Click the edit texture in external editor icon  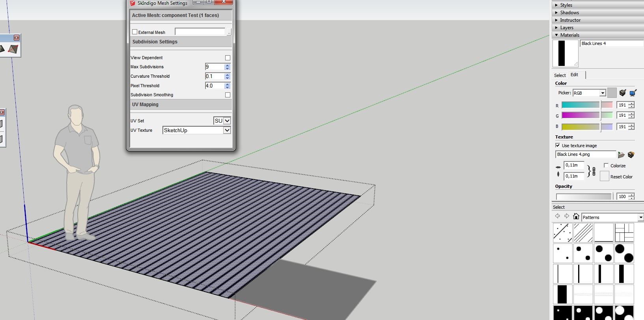point(631,155)
